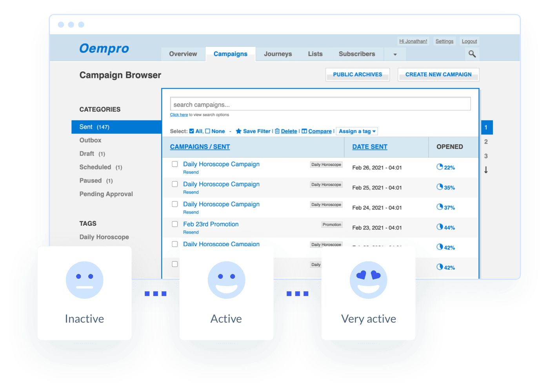Click the Save Filter star icon
The image size is (549, 392).
coord(239,131)
